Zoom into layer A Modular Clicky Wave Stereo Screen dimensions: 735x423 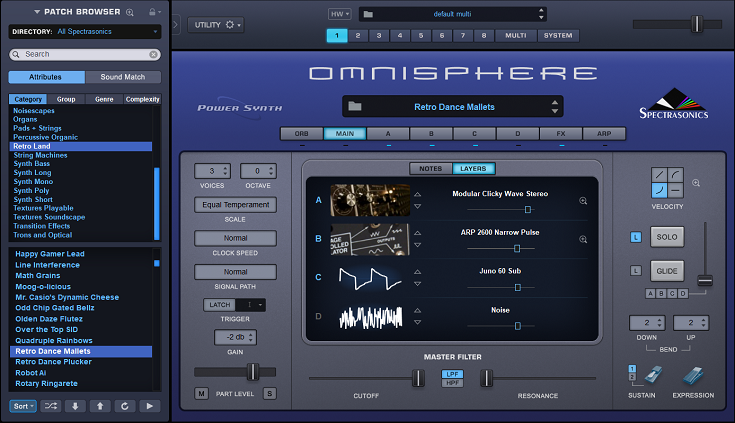(583, 201)
